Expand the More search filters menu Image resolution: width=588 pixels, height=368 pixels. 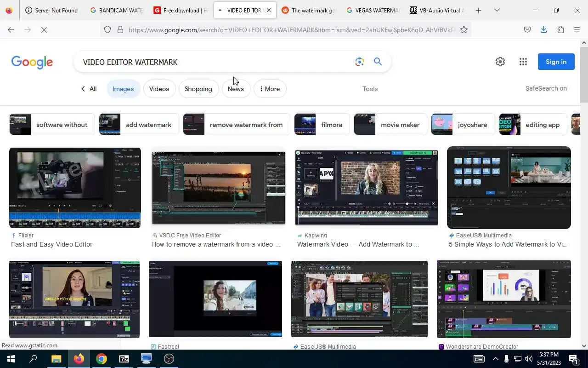pos(270,89)
